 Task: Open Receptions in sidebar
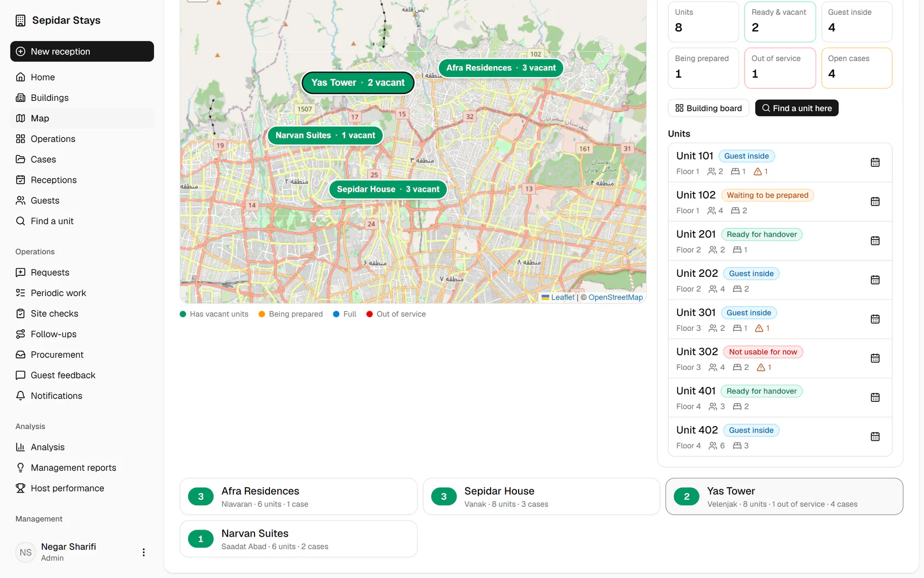[x=82, y=180]
